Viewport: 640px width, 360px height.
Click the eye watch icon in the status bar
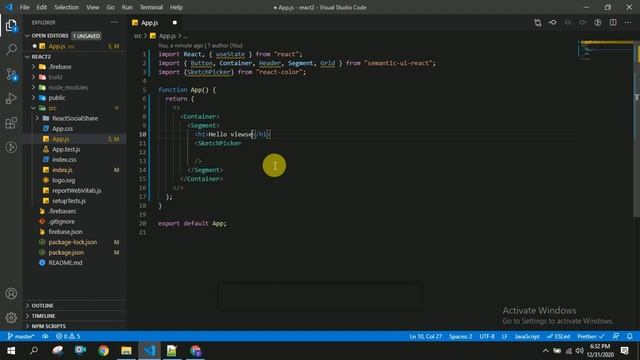45,336
